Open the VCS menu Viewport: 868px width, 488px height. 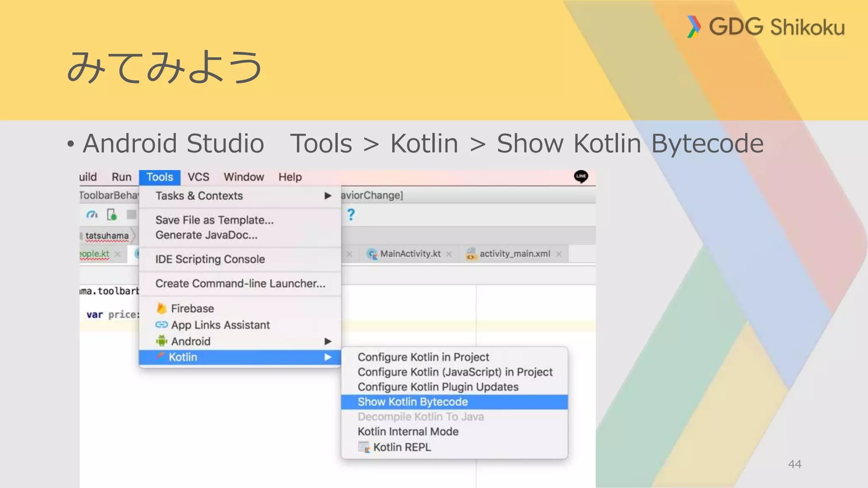[x=198, y=177]
